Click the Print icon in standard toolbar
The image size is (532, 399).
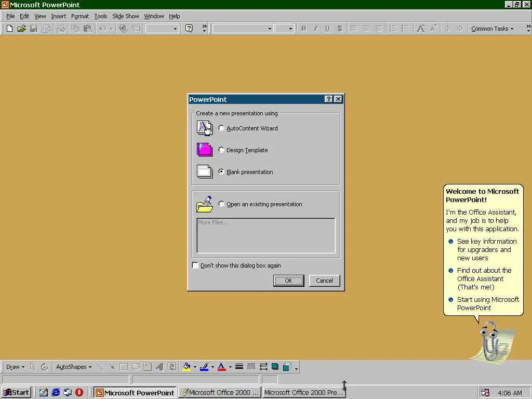tap(61, 29)
